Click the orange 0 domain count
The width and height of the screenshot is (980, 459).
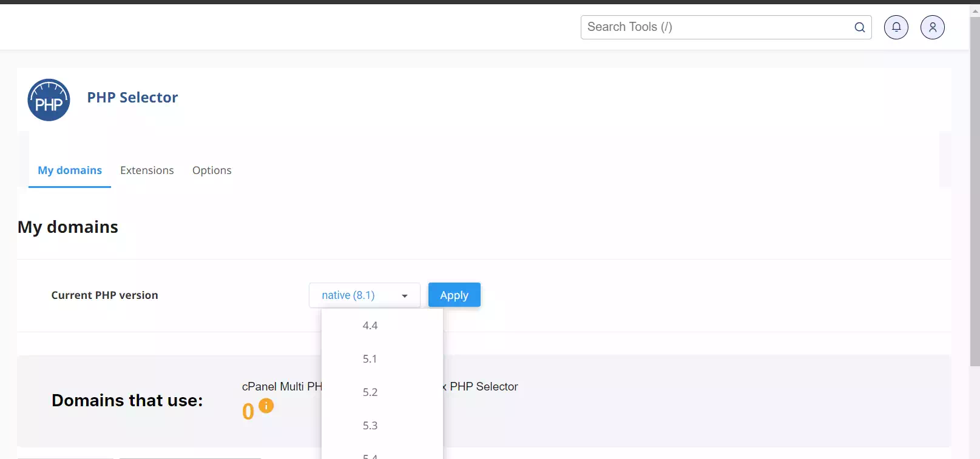coord(248,412)
